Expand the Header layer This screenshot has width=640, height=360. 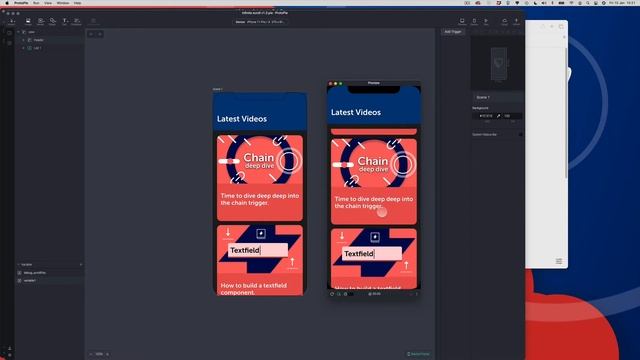(x=23, y=40)
